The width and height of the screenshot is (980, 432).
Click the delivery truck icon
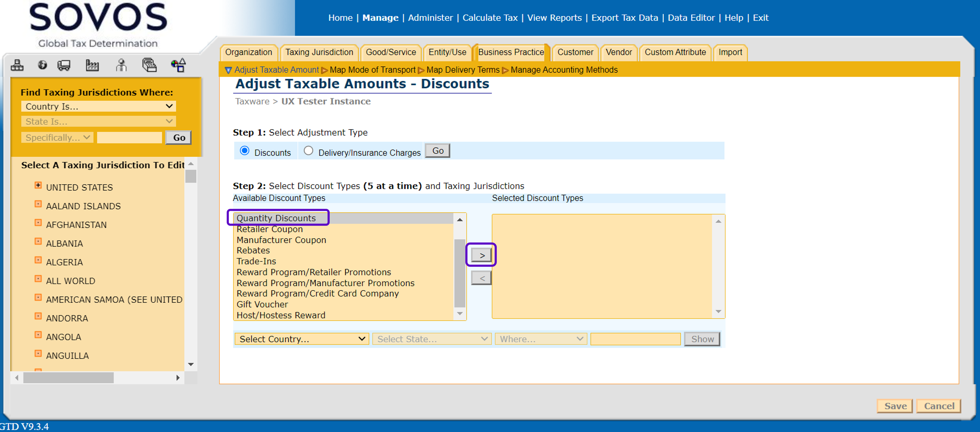(64, 65)
